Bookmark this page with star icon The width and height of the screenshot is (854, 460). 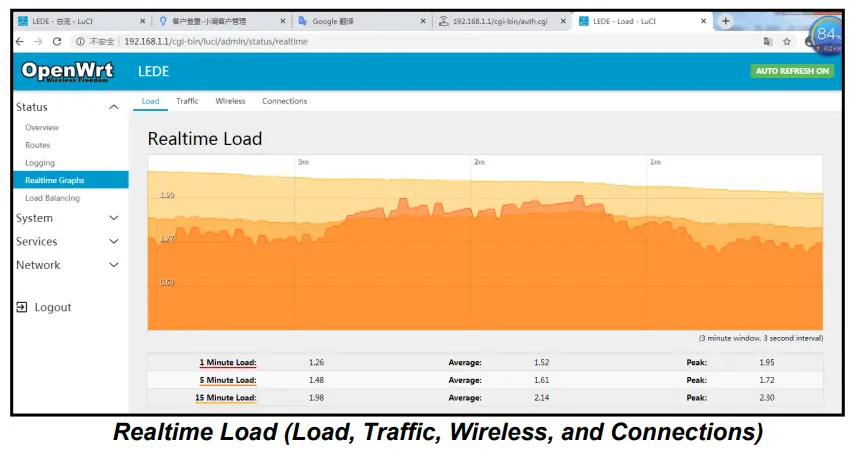click(x=786, y=41)
